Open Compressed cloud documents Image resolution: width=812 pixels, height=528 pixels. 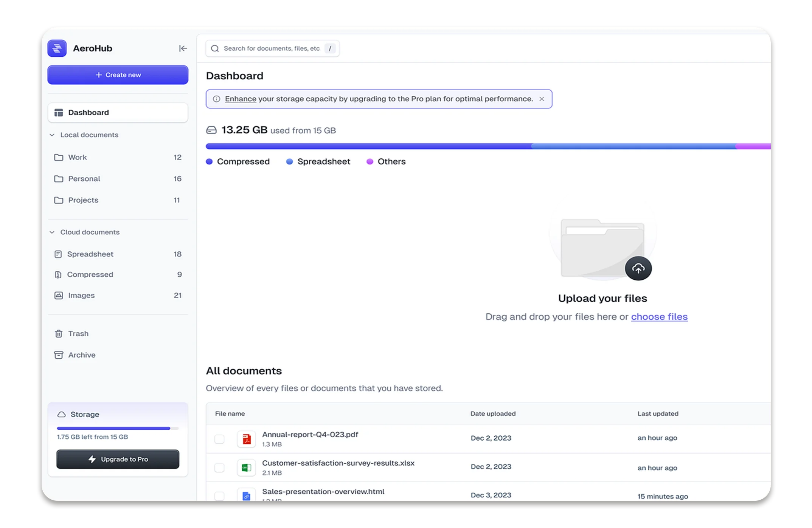point(90,274)
